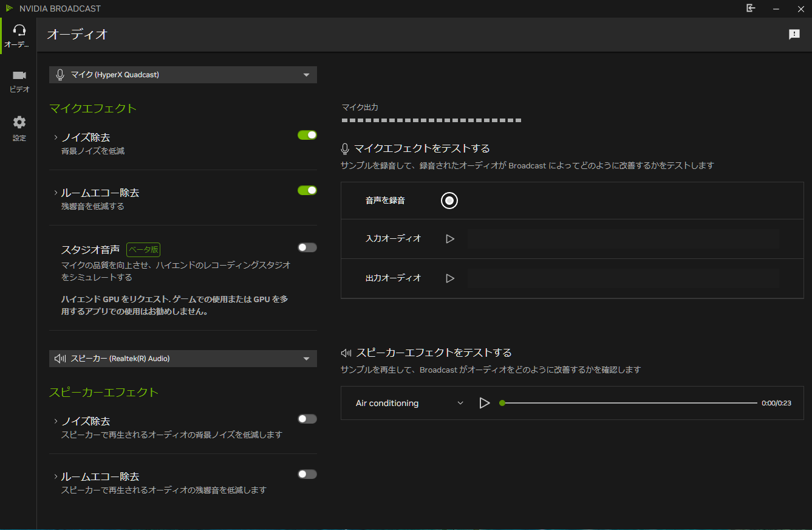Enable the スタジオ音声 toggle
Screen dimensions: 812x530
click(x=307, y=247)
